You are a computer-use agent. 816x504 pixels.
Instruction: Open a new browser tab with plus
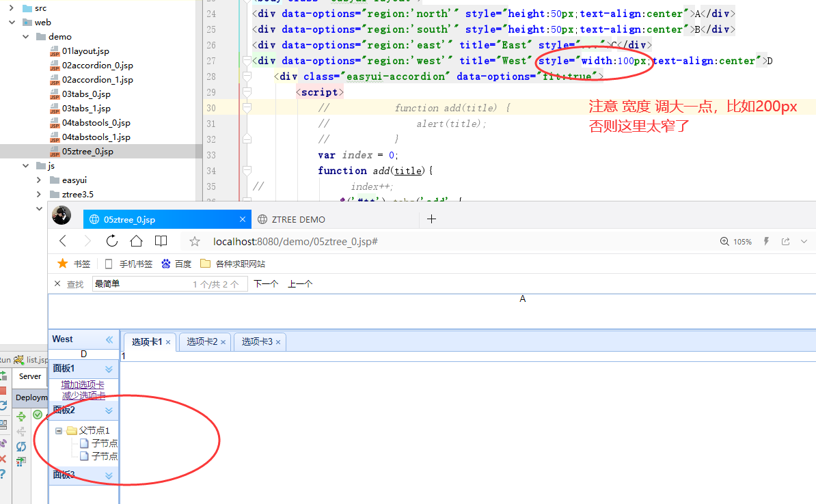tap(431, 219)
